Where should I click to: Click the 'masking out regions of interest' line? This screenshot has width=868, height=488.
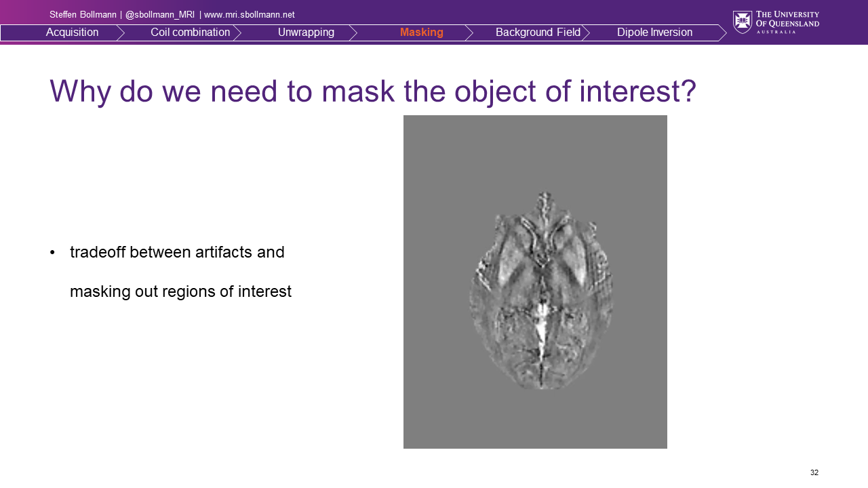(x=180, y=291)
